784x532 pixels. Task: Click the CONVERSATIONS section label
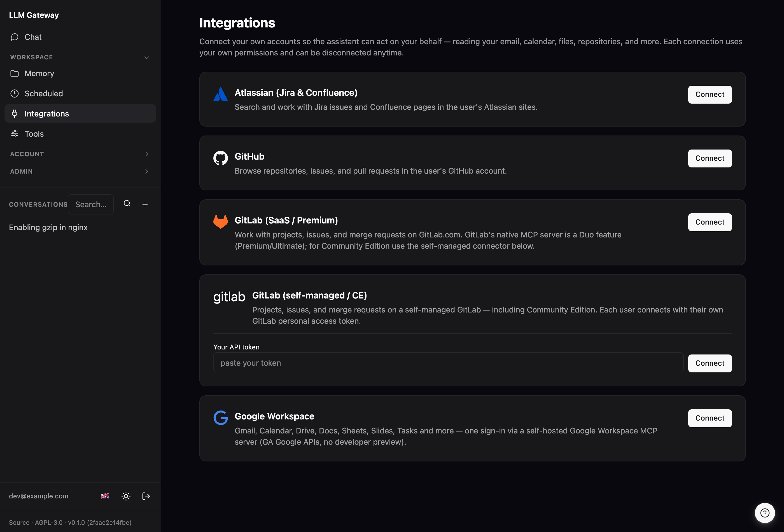tap(38, 204)
